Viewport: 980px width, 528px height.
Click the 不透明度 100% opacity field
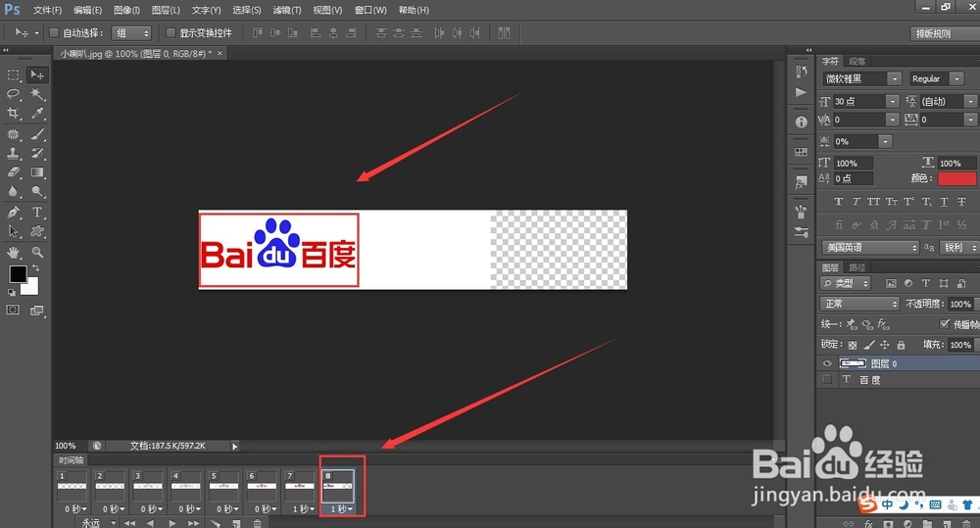click(960, 304)
